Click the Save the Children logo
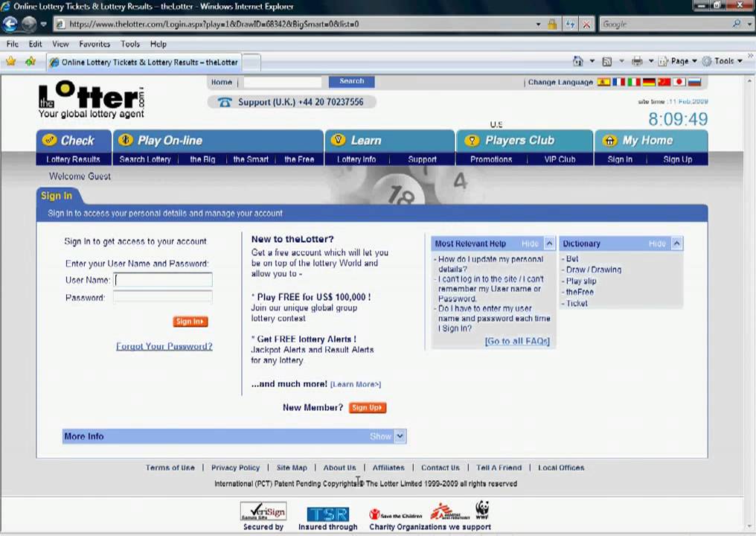 pyautogui.click(x=395, y=514)
